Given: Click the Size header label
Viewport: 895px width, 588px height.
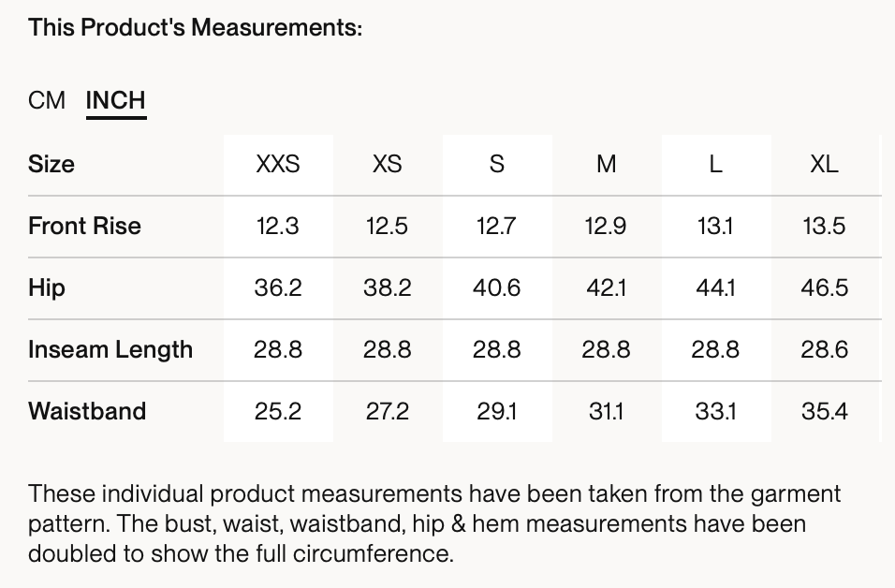Looking at the screenshot, I should coord(51,165).
